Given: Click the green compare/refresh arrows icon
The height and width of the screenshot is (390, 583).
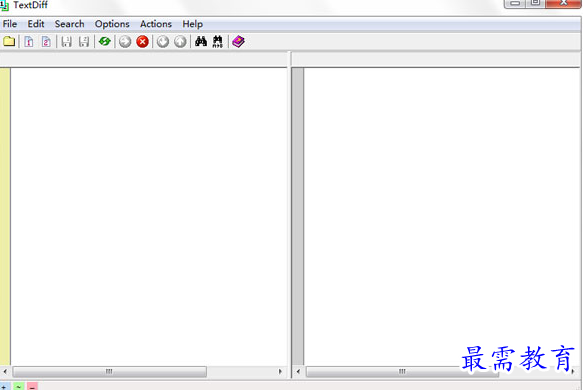Looking at the screenshot, I should [x=105, y=41].
